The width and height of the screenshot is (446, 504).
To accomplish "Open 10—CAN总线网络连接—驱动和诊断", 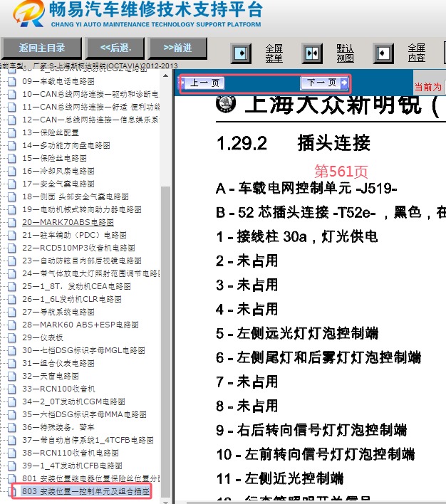I will [x=90, y=94].
